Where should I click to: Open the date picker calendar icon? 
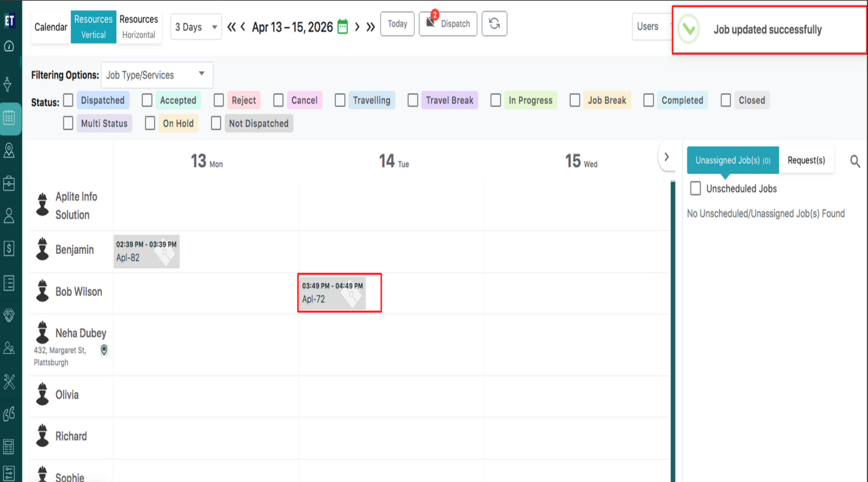pyautogui.click(x=342, y=27)
